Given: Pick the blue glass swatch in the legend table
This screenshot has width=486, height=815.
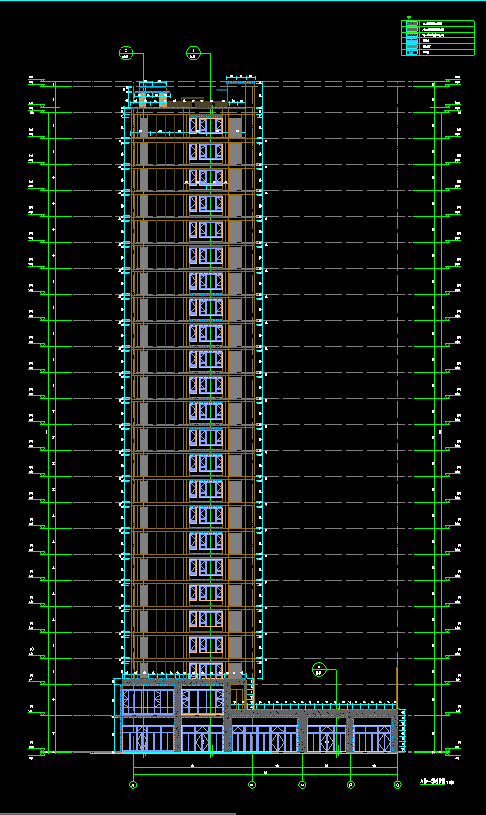Looking at the screenshot, I should click(412, 41).
